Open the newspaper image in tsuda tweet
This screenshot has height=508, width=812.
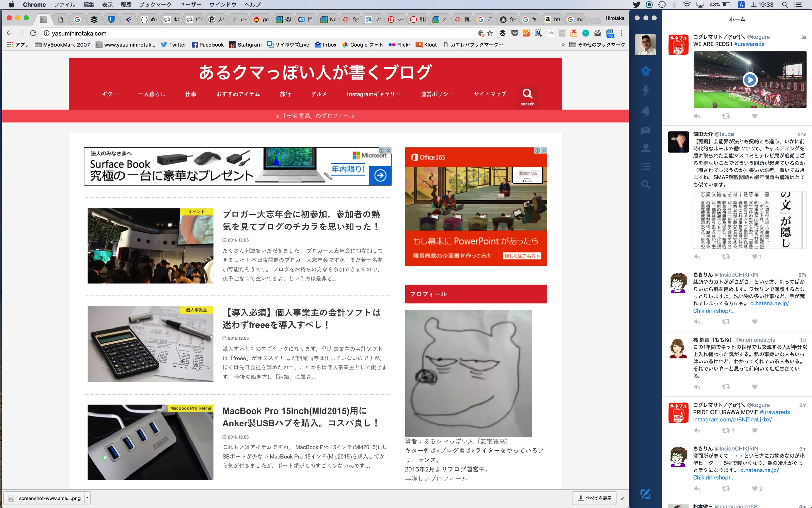(x=750, y=220)
